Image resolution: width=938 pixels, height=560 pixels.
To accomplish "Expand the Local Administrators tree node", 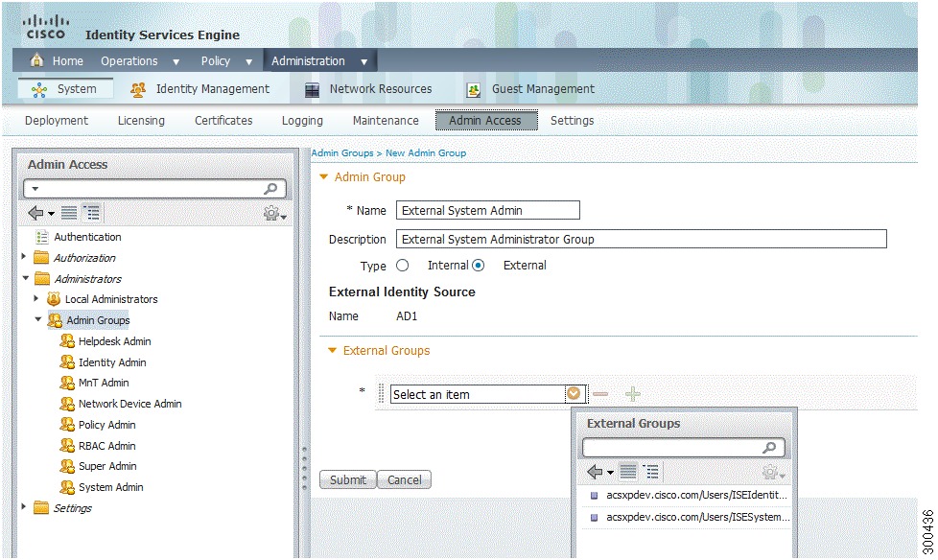I will click(x=35, y=298).
